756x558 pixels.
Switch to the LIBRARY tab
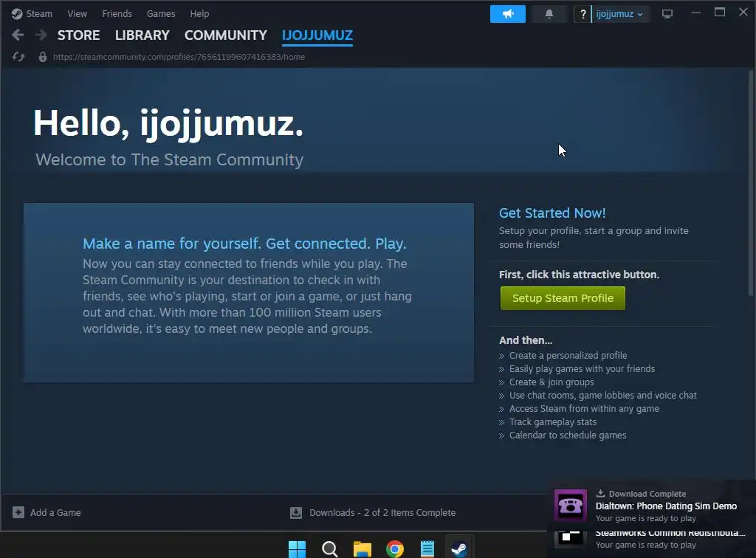[x=142, y=35]
